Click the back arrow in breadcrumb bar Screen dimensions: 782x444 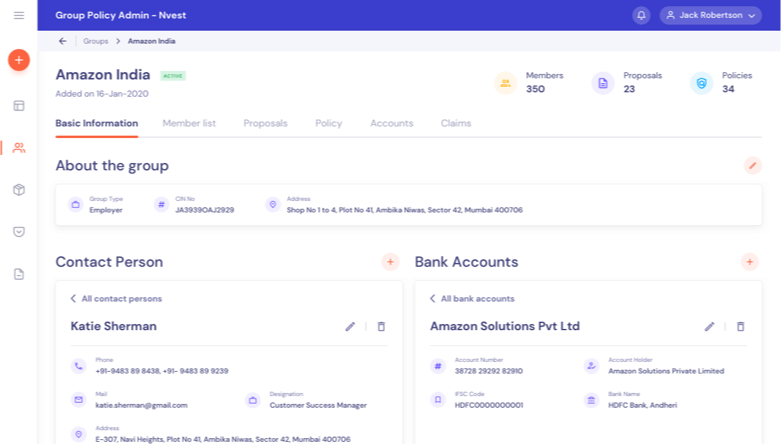click(x=63, y=41)
